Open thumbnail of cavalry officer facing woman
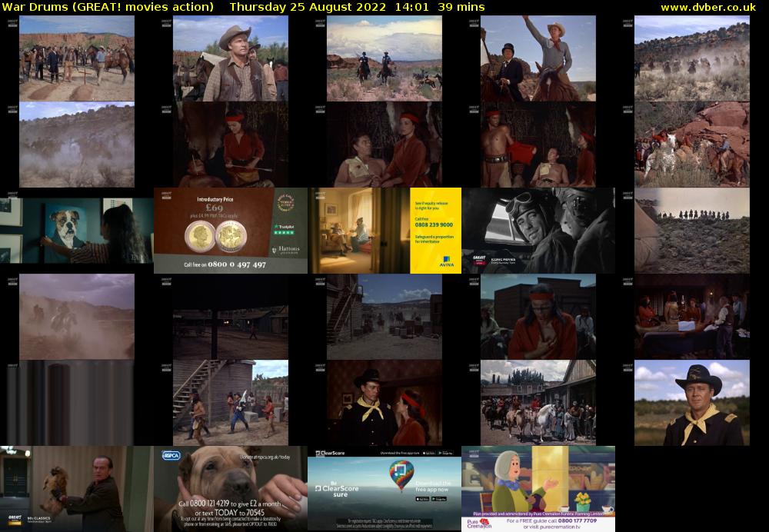 coord(384,403)
